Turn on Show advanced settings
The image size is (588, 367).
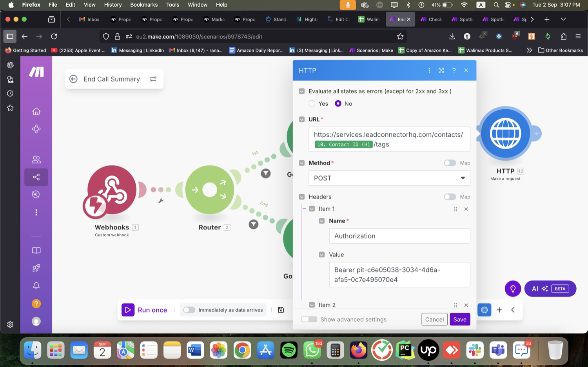pos(309,319)
